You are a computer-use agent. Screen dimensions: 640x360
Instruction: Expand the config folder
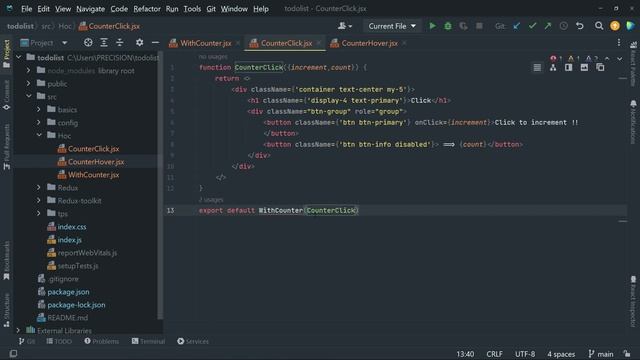[39, 122]
